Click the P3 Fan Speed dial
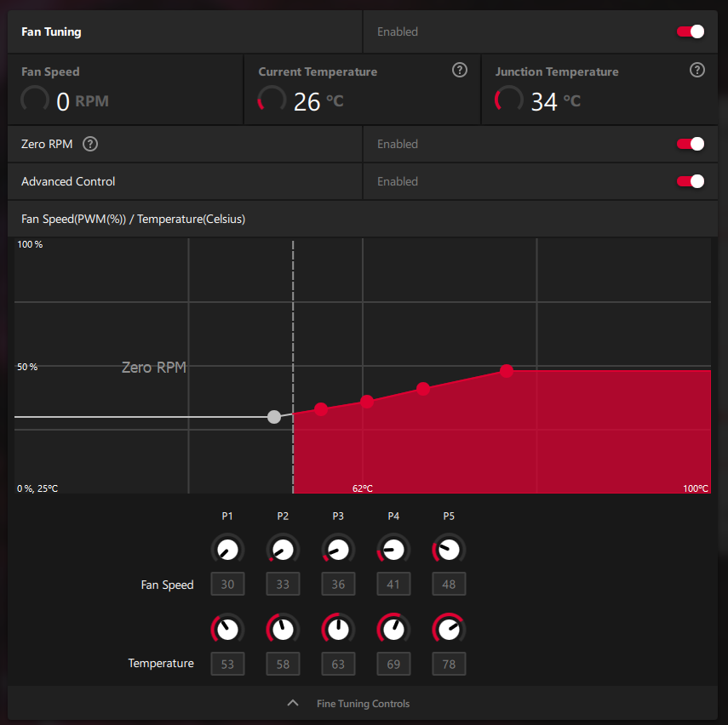The image size is (728, 725). pyautogui.click(x=338, y=550)
